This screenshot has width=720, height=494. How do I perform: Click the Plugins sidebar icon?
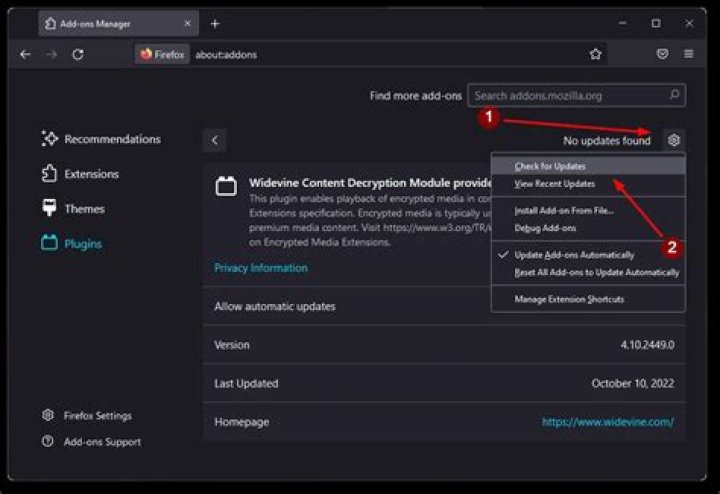point(49,243)
